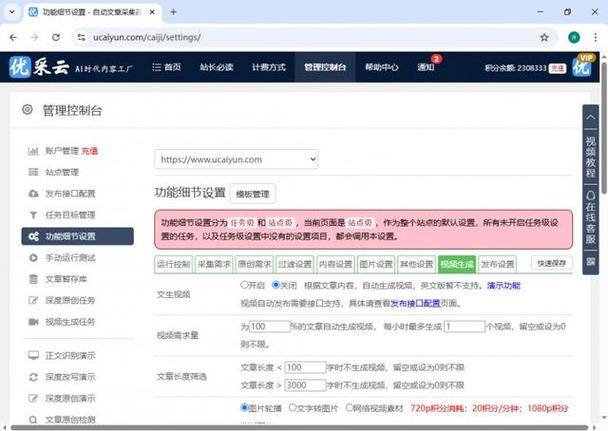
Task: Click the QR code icon on the floating panel
Action: 590,261
